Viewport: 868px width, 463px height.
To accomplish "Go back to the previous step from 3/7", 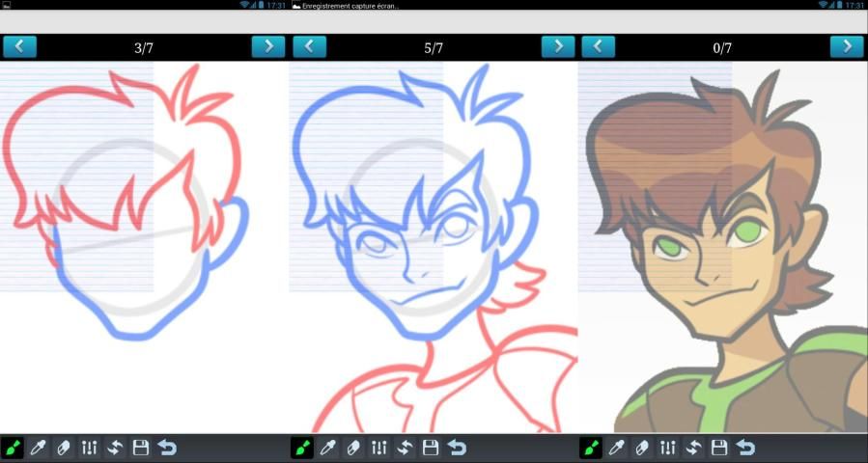I will pyautogui.click(x=19, y=46).
